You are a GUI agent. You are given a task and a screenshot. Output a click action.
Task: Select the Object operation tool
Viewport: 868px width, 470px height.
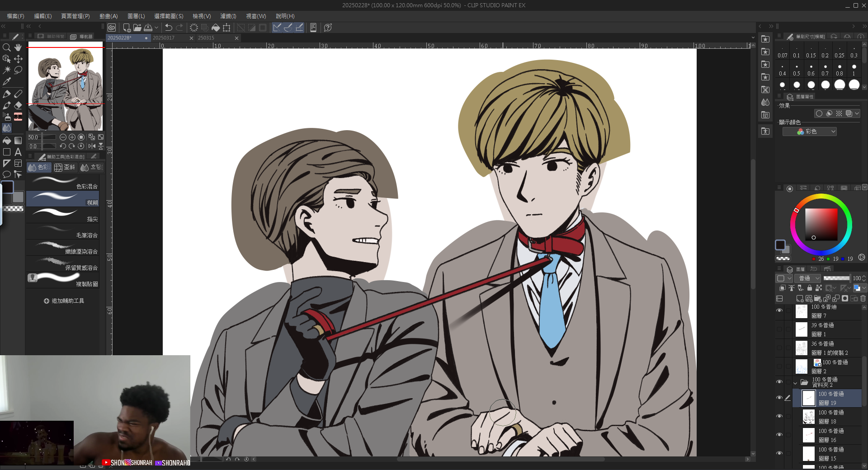7,59
